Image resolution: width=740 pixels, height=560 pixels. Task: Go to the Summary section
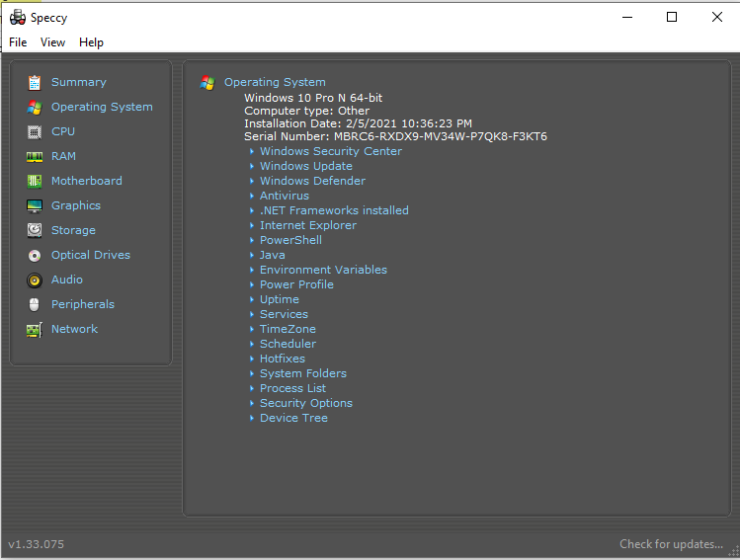coord(79,82)
